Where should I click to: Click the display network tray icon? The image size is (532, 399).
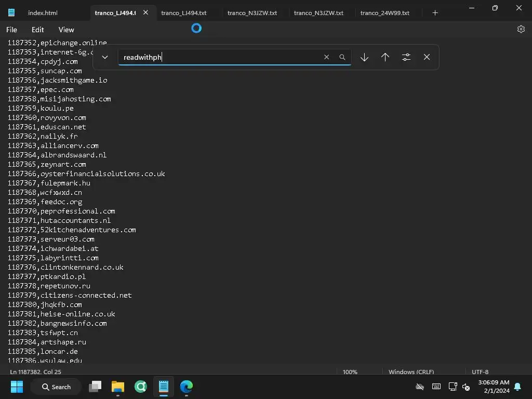coord(453,387)
